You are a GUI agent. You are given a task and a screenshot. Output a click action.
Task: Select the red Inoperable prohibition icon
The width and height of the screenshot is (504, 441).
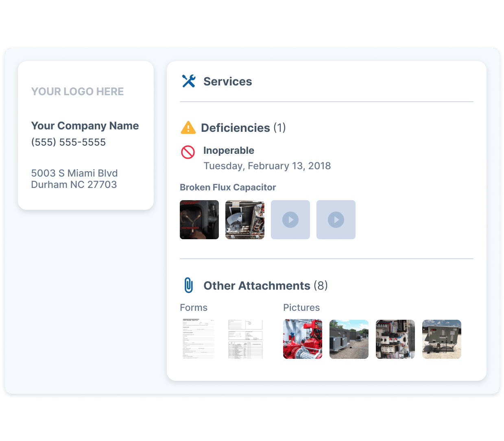tap(187, 152)
